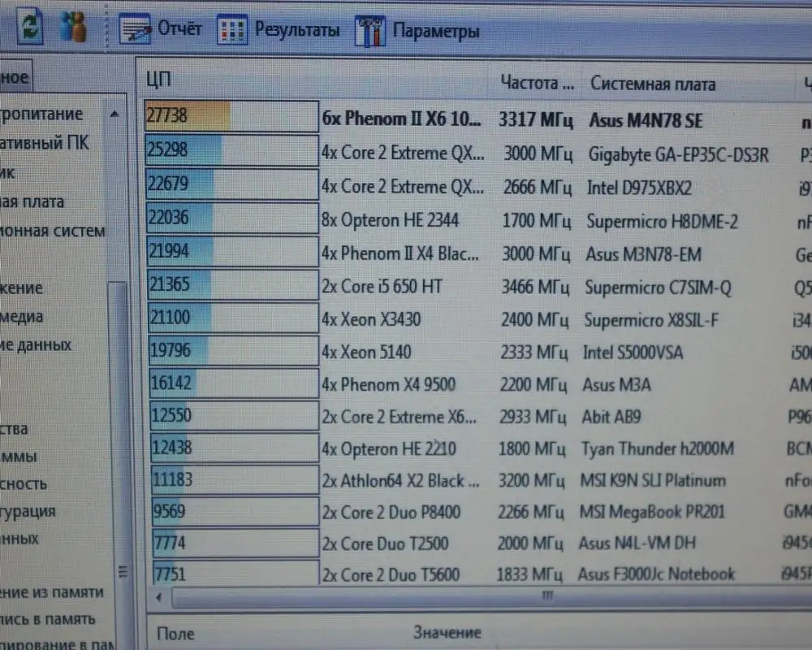Select row 2x Core 2 Extreme X6
The image size is (812, 650).
(481, 416)
